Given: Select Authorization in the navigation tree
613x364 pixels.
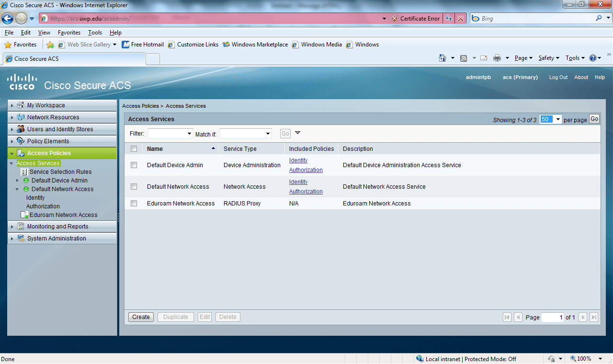Looking at the screenshot, I should click(43, 206).
